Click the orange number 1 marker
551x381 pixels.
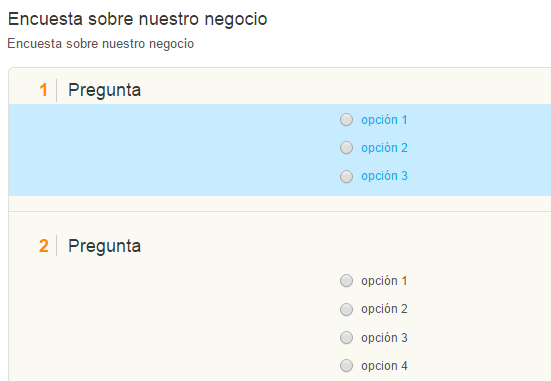[x=43, y=90]
